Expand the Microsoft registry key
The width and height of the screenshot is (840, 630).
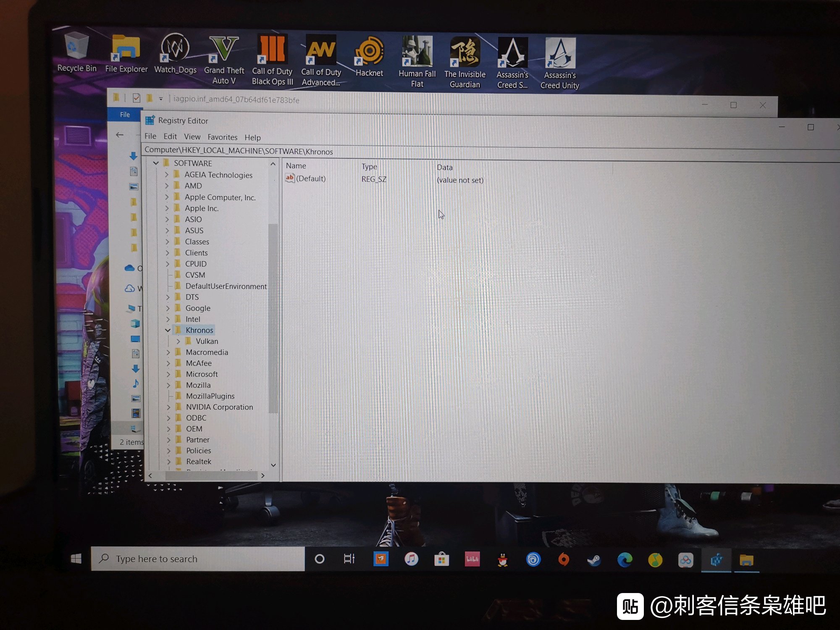click(x=168, y=374)
